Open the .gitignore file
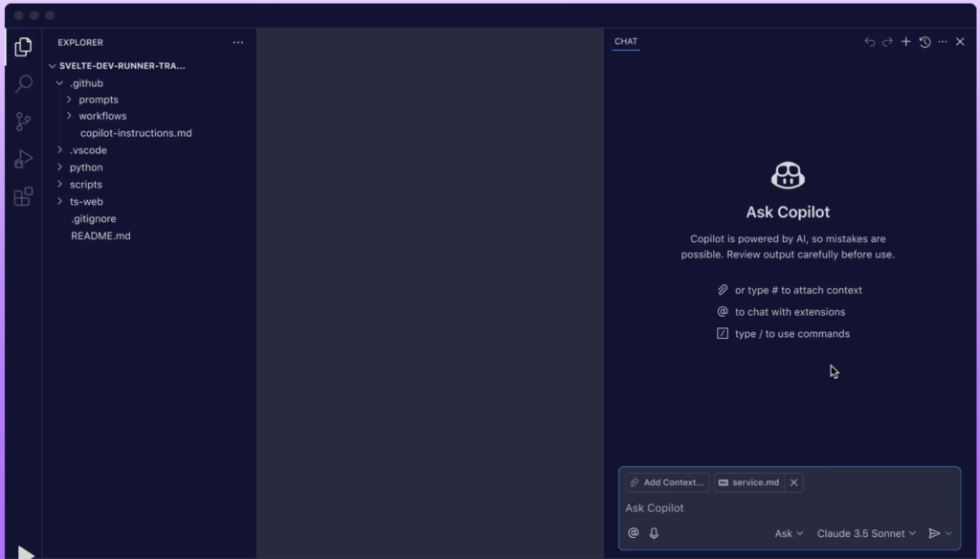This screenshot has height=559, width=980. (93, 219)
